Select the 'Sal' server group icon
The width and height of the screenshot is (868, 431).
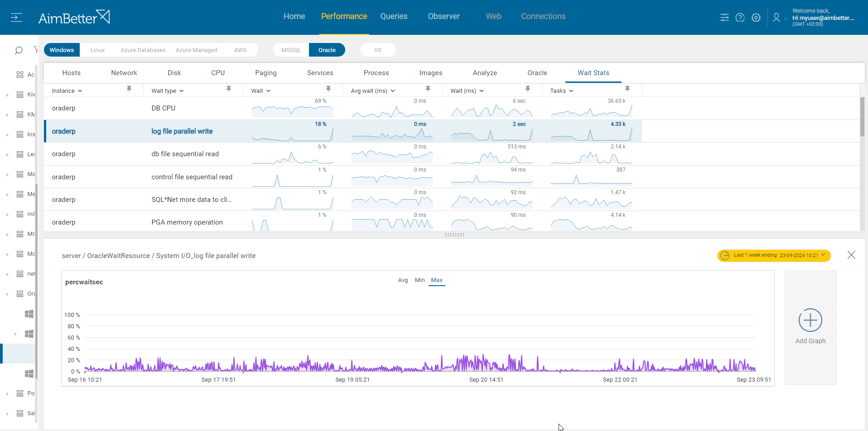20,413
